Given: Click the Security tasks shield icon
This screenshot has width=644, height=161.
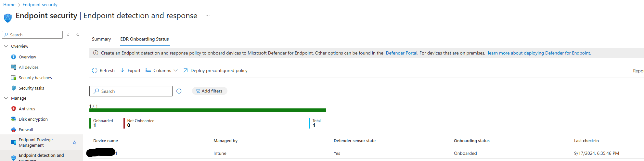Looking at the screenshot, I should 14,88.
